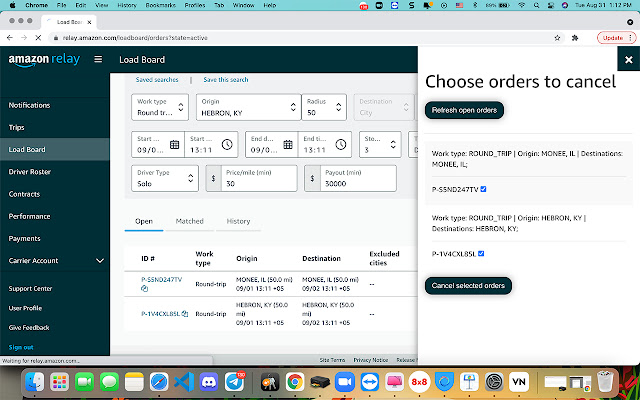Click Cancel selected orders button
The width and height of the screenshot is (640, 400).
click(x=468, y=286)
